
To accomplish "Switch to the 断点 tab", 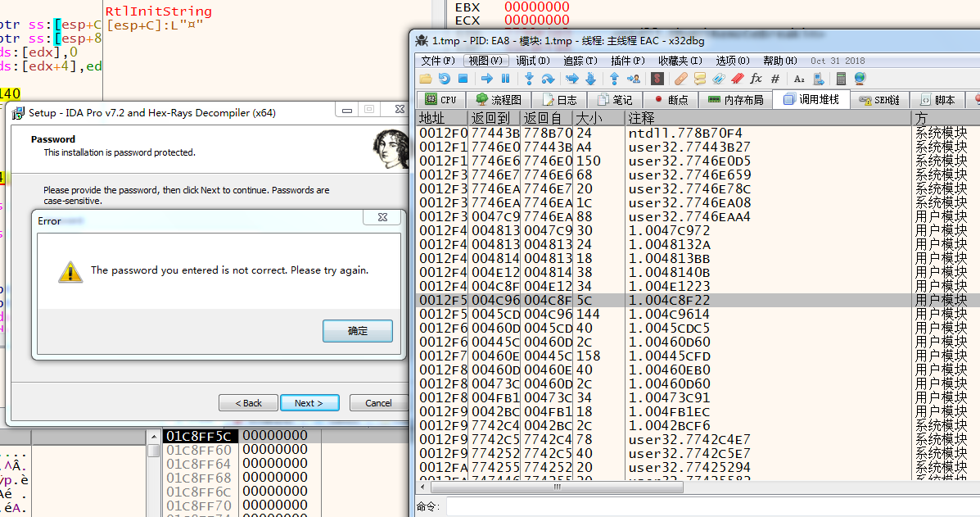I will tap(671, 99).
